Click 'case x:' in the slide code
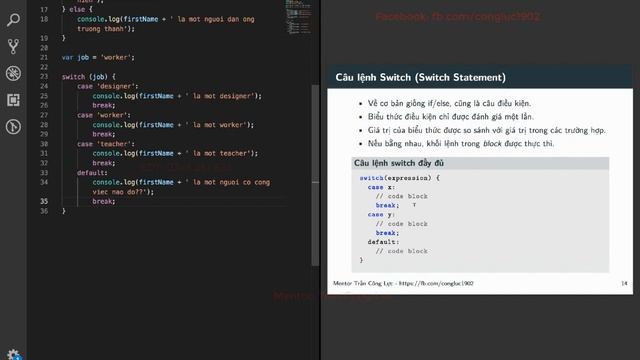This screenshot has height=360, width=640. coord(381,187)
